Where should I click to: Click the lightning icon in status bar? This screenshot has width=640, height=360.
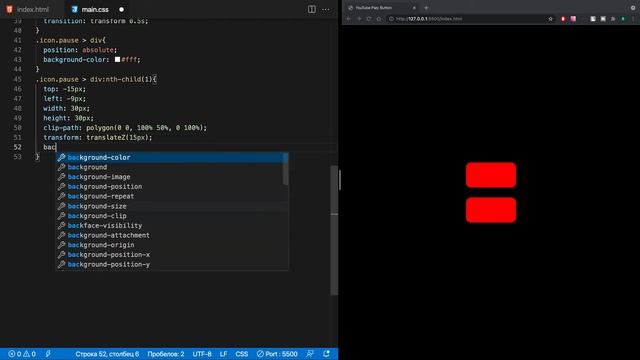point(48,354)
